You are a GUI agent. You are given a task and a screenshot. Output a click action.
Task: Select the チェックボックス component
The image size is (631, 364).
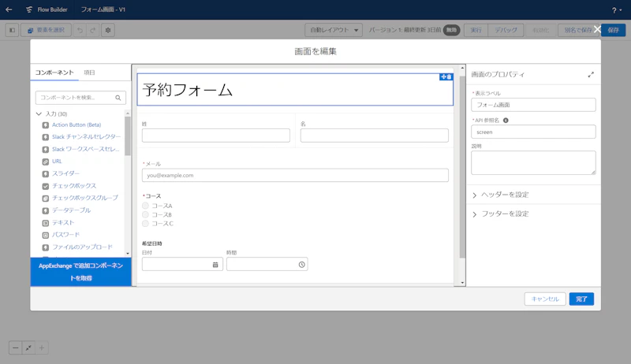click(x=69, y=186)
